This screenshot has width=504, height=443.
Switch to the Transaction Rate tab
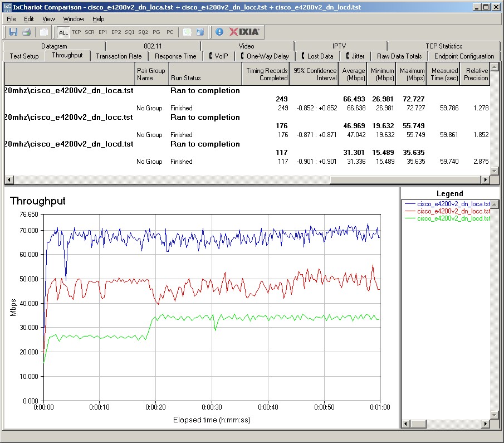(119, 56)
